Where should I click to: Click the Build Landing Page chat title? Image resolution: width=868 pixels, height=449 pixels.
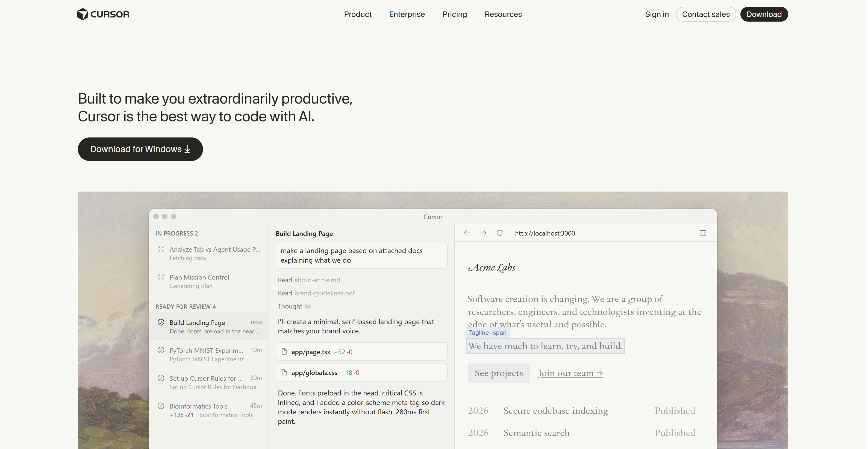304,234
